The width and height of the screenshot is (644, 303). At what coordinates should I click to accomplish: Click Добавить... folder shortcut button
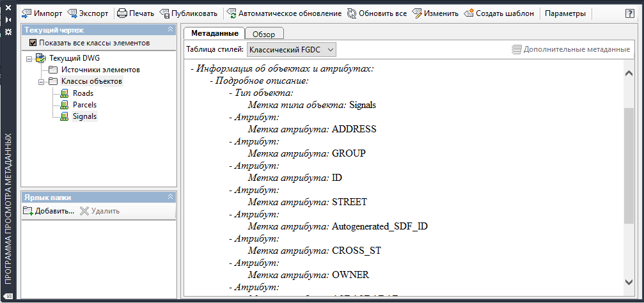(49, 211)
